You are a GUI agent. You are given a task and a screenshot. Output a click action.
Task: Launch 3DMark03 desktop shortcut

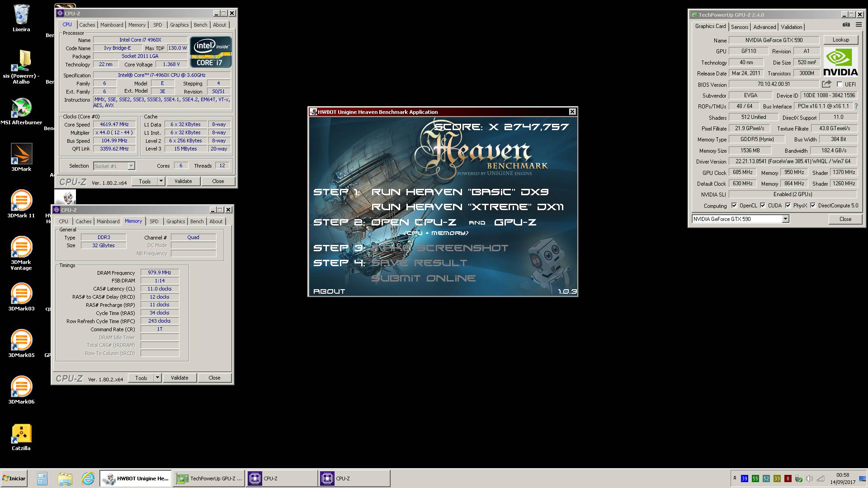point(21,297)
